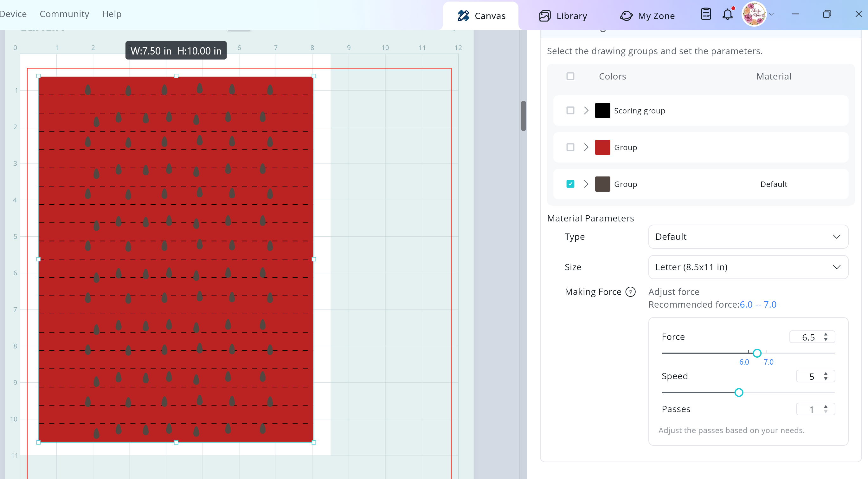
Task: Switch to the Canvas tab
Action: 481,16
